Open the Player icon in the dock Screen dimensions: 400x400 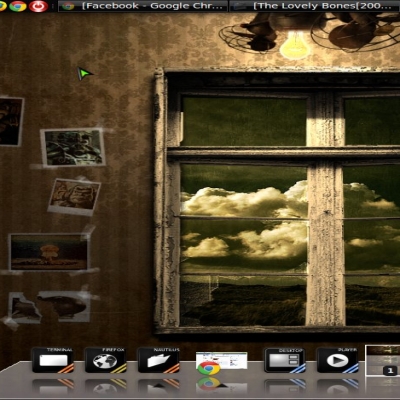[337, 360]
